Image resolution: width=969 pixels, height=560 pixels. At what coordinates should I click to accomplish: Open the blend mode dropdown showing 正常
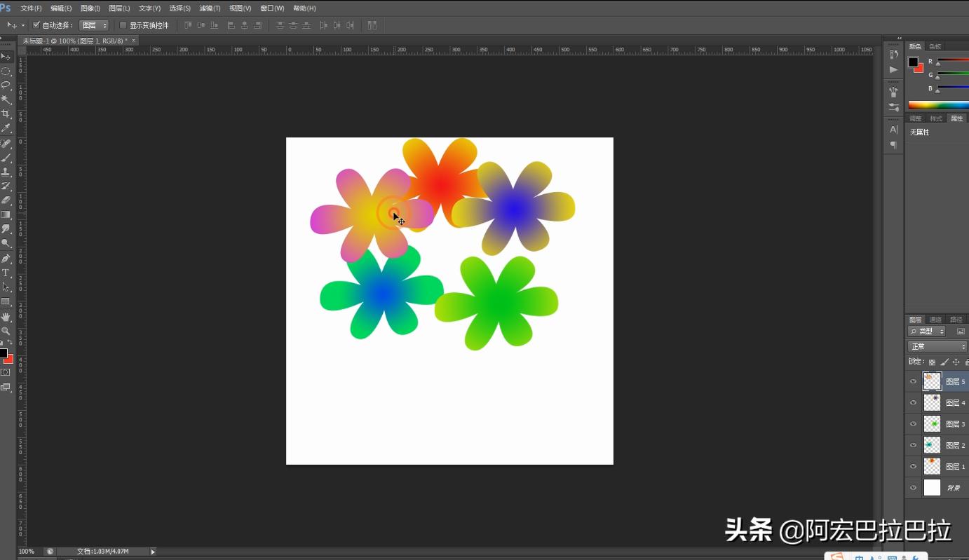(x=937, y=346)
